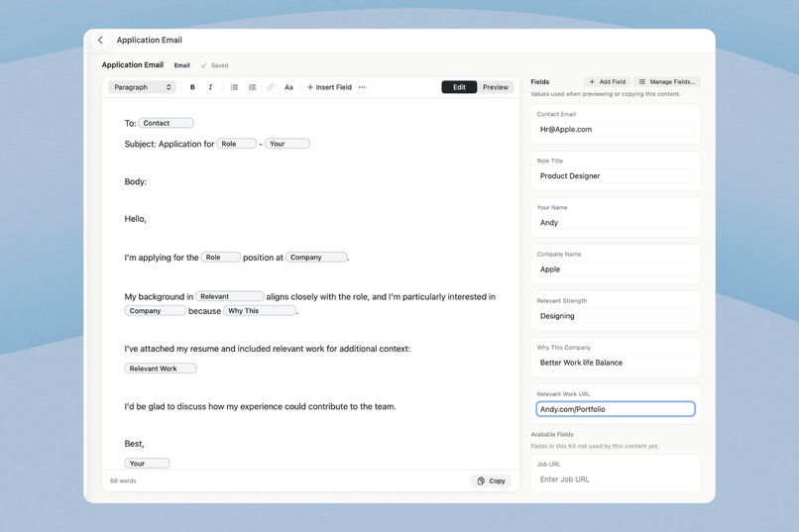Click the 'Email' type label
The image size is (799, 532).
182,65
